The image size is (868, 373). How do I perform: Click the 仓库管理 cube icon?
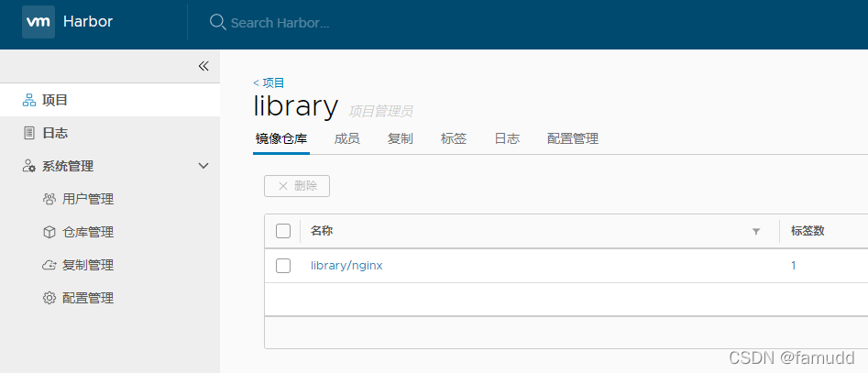tap(49, 232)
